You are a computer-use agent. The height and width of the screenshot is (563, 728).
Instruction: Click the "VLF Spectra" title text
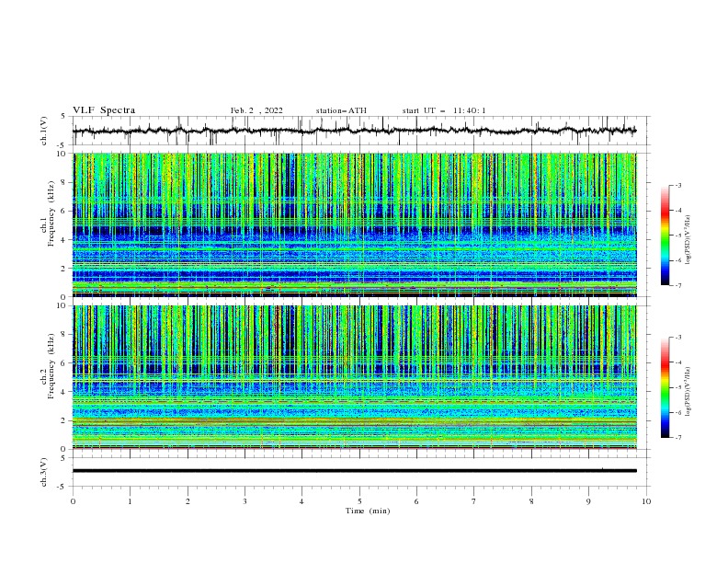pos(104,110)
